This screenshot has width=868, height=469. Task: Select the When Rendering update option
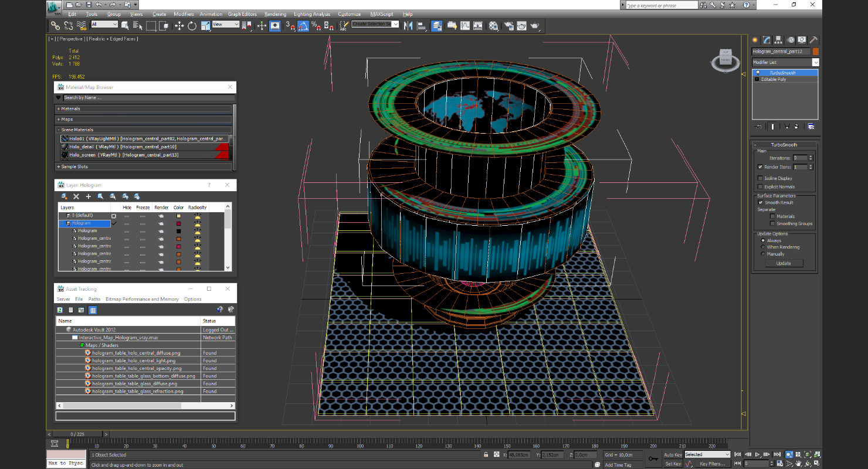(763, 247)
